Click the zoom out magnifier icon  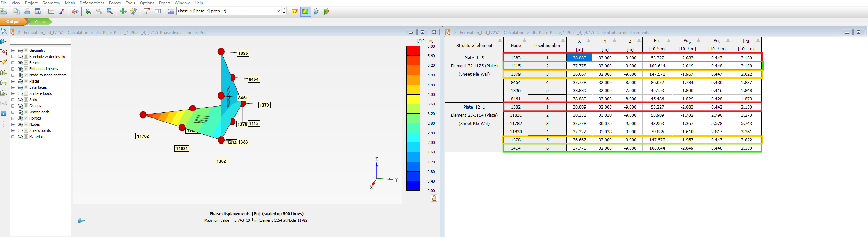(99, 11)
